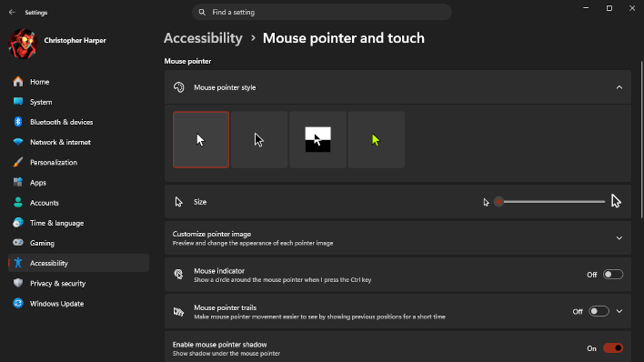
Task: Click the Size row pointer icon
Action: (178, 202)
